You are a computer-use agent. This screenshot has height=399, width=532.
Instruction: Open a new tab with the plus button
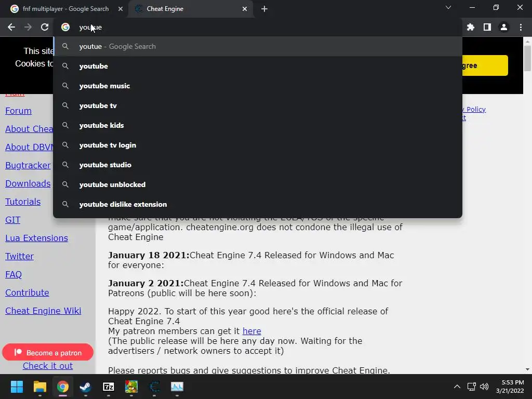click(x=264, y=9)
